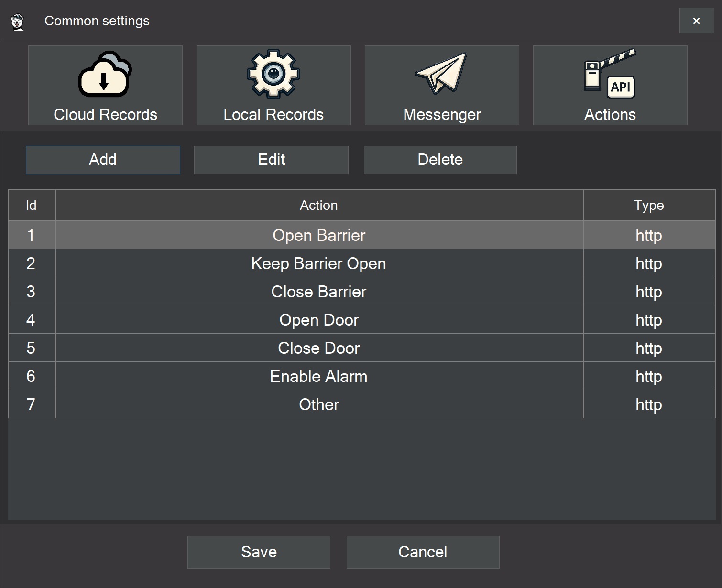Click the Type column header

649,206
